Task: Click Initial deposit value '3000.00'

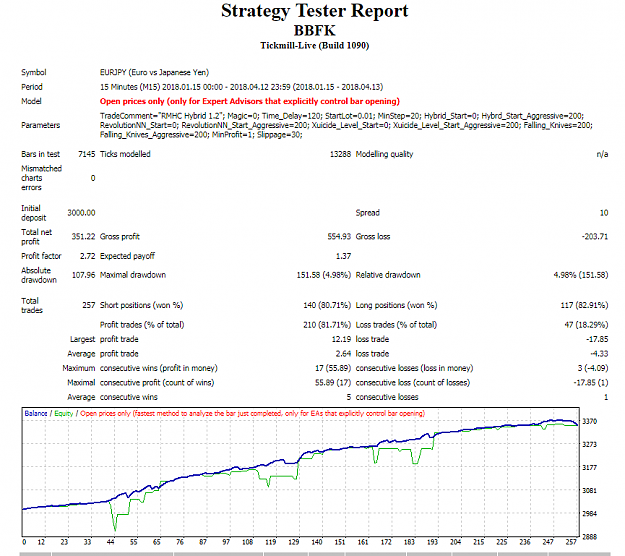Action: coord(81,213)
